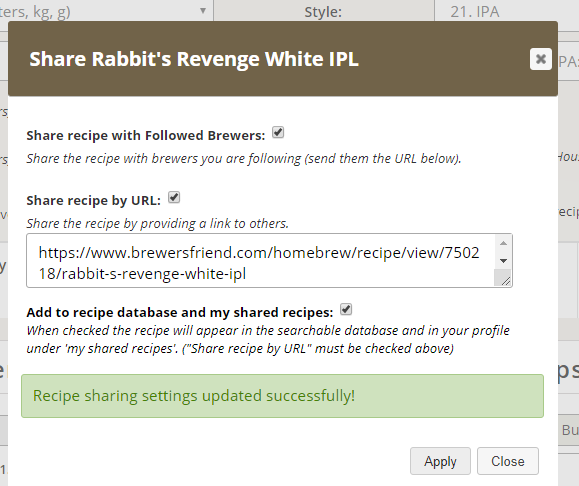
Task: Click the Style: header cell
Action: coord(323,11)
